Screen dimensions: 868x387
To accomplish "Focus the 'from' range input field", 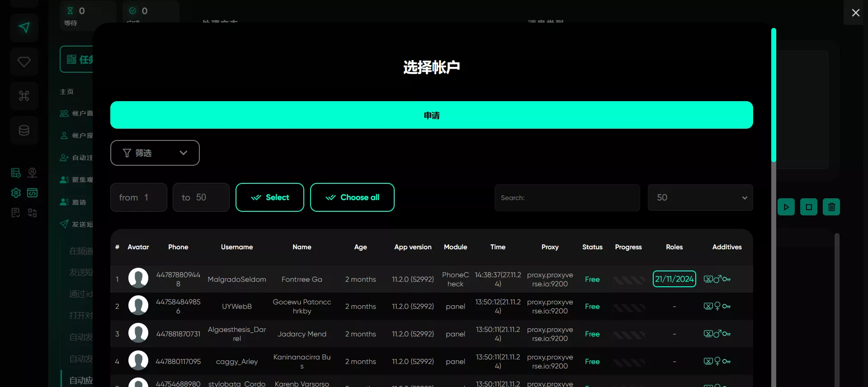I will point(139,197).
